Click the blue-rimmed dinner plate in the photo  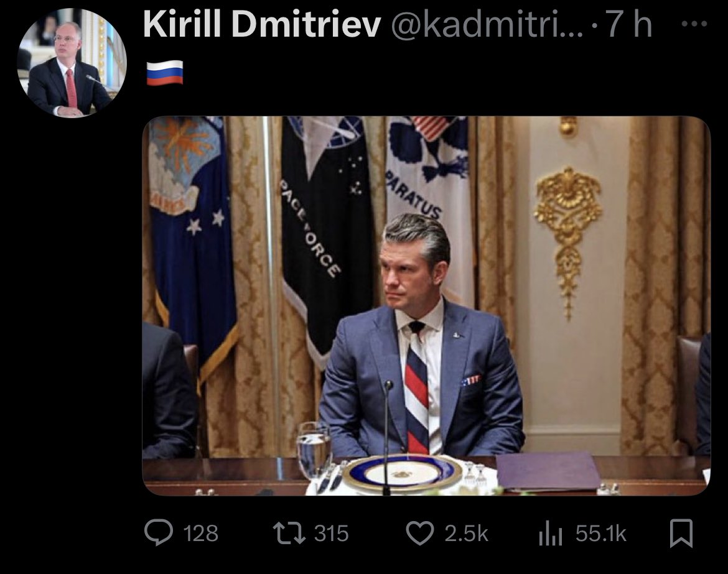(403, 474)
